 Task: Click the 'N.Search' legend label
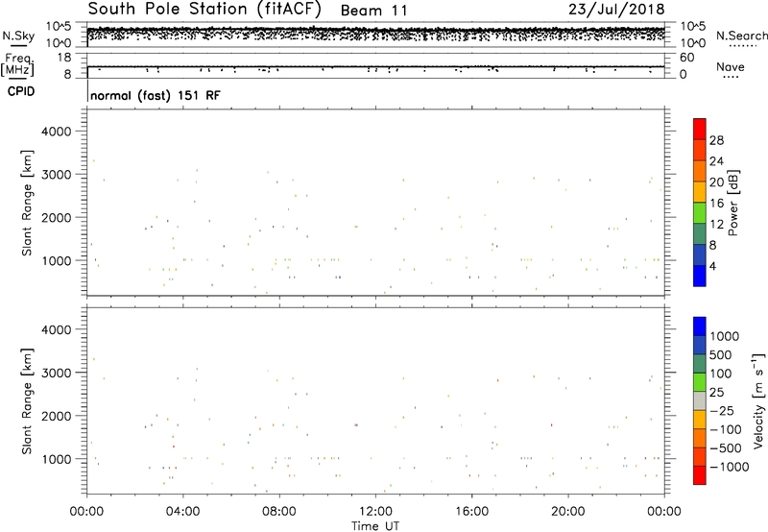pyautogui.click(x=741, y=36)
